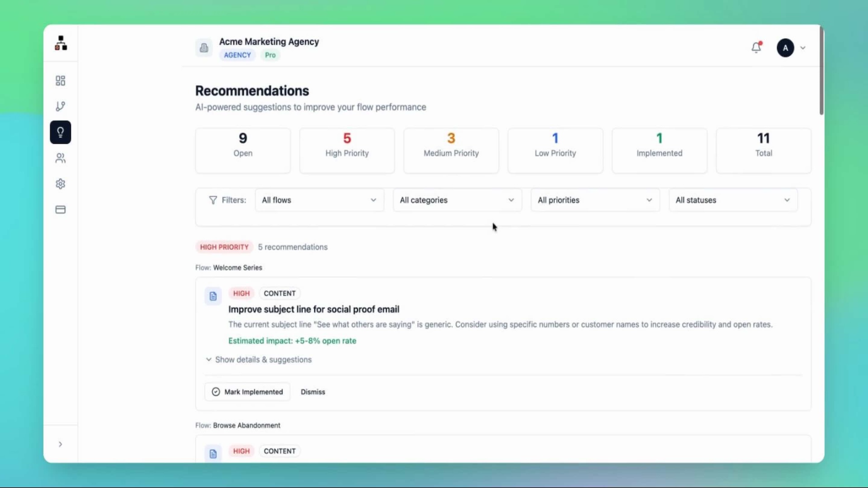The image size is (868, 488).
Task: Open the notifications bell
Action: pos(756,47)
